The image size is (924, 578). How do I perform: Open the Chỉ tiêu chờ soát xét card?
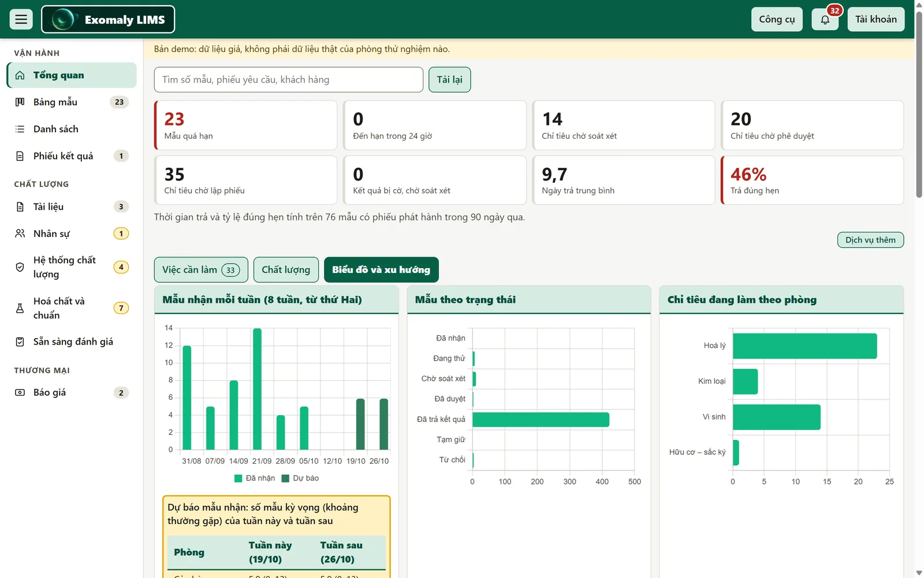tap(624, 125)
